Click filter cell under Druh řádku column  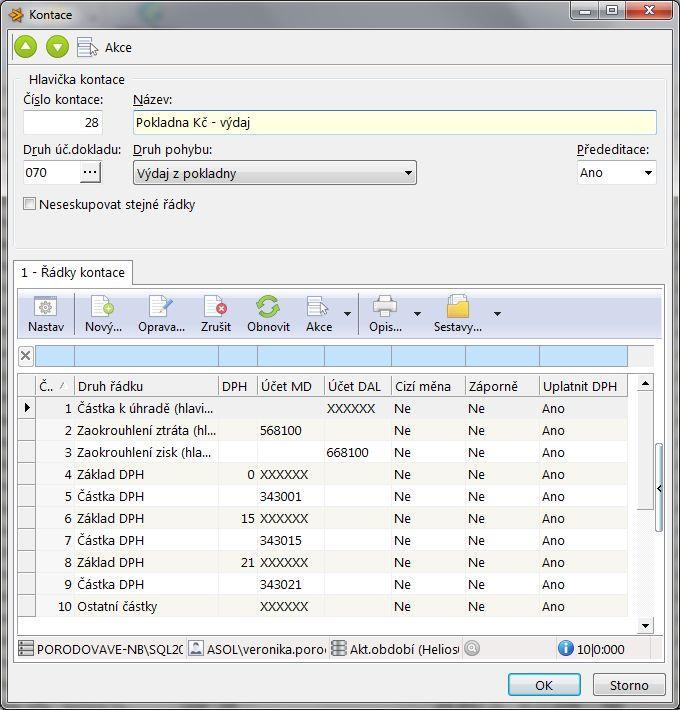click(146, 356)
